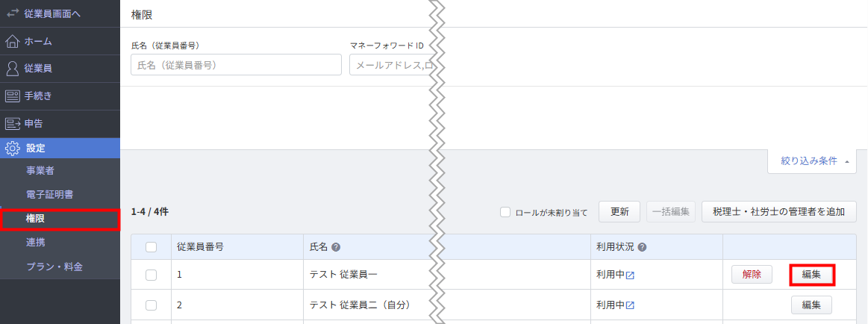Click the 手続き document icon
Image resolution: width=868 pixels, height=324 pixels.
(x=12, y=96)
